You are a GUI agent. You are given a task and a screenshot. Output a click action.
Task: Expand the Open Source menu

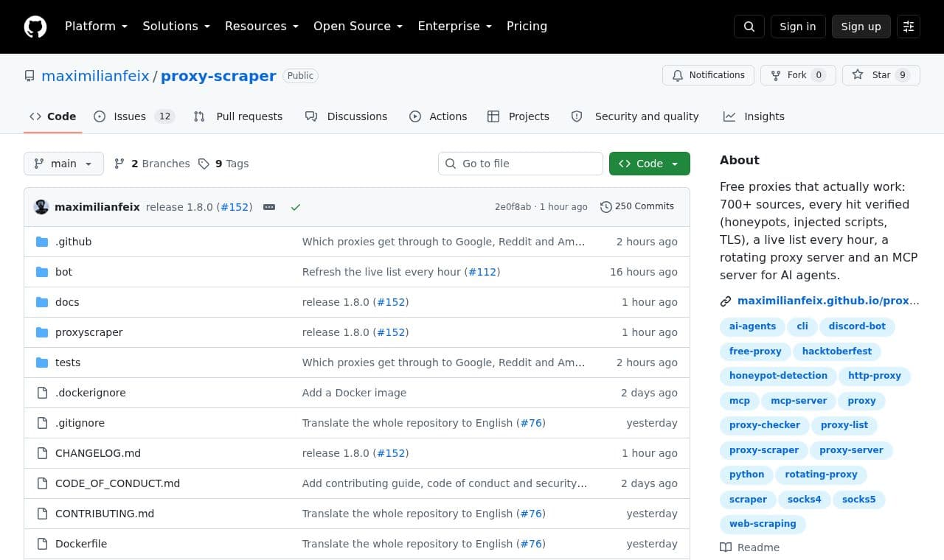[358, 27]
